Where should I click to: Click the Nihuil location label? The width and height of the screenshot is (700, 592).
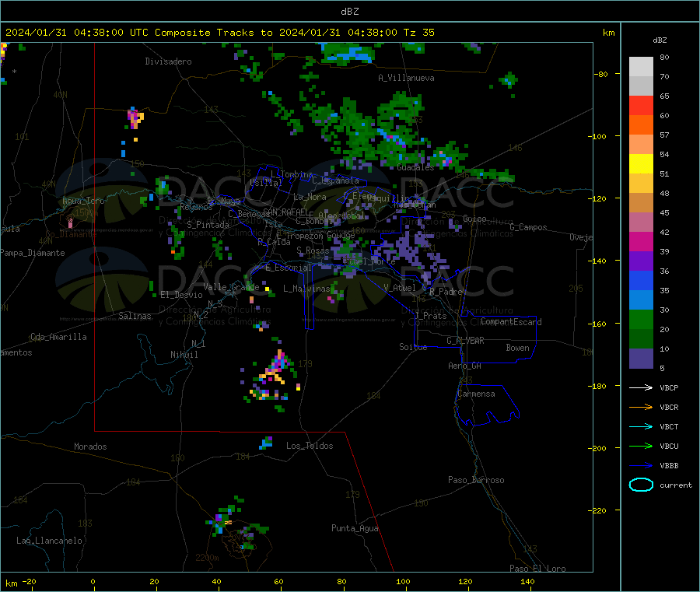pyautogui.click(x=184, y=355)
